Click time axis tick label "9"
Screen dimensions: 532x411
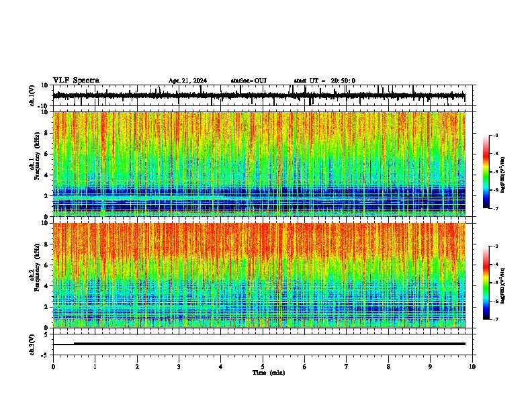430,367
